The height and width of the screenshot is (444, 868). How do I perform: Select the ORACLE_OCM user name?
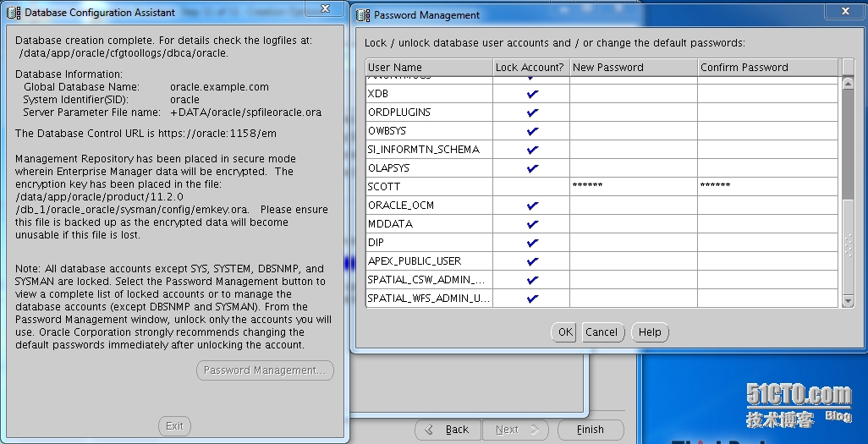[x=429, y=206]
